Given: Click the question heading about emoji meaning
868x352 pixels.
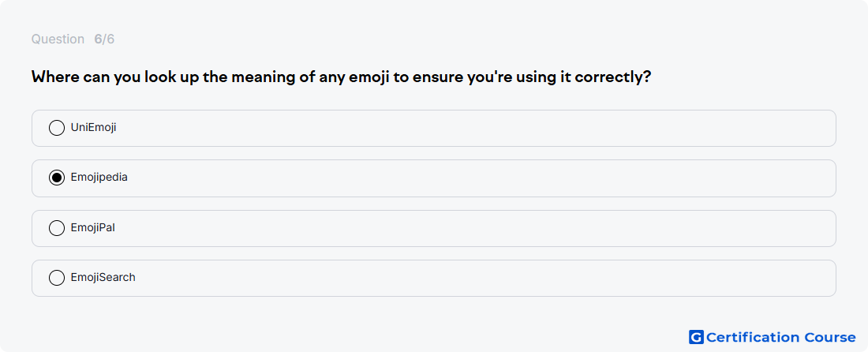Looking at the screenshot, I should tap(341, 77).
